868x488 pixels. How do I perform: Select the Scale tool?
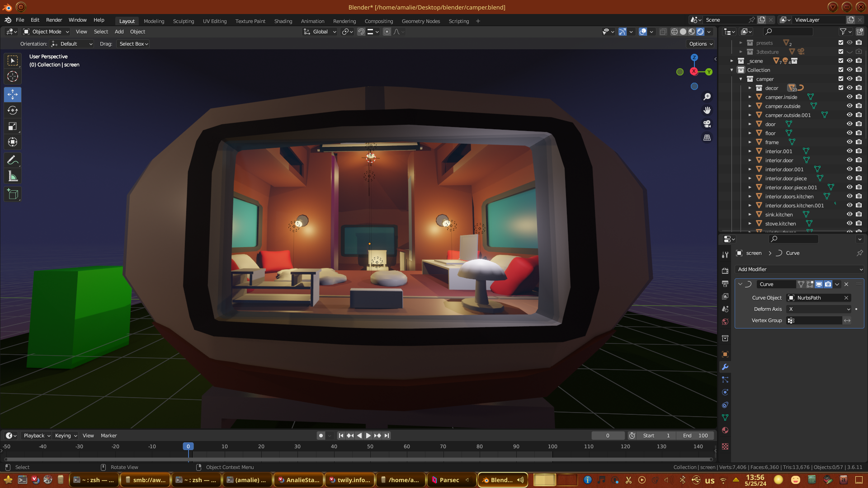tap(13, 127)
